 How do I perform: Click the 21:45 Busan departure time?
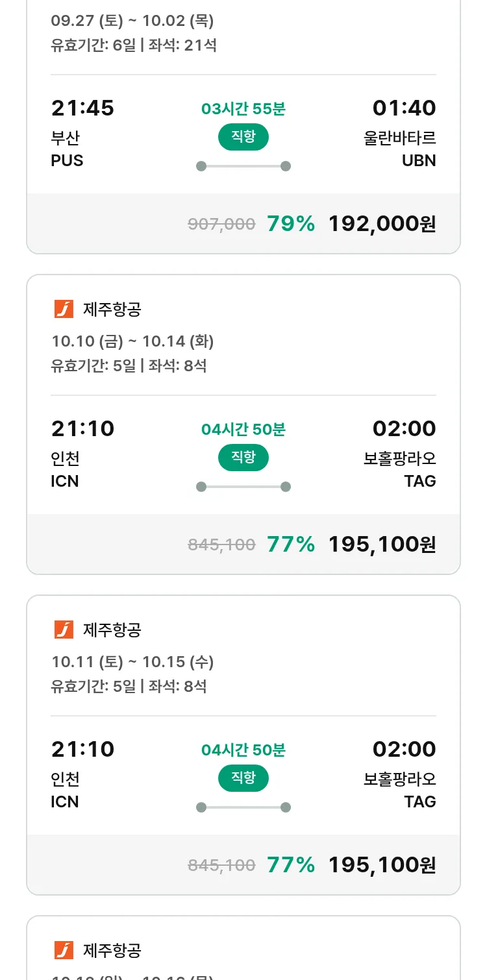[82, 108]
